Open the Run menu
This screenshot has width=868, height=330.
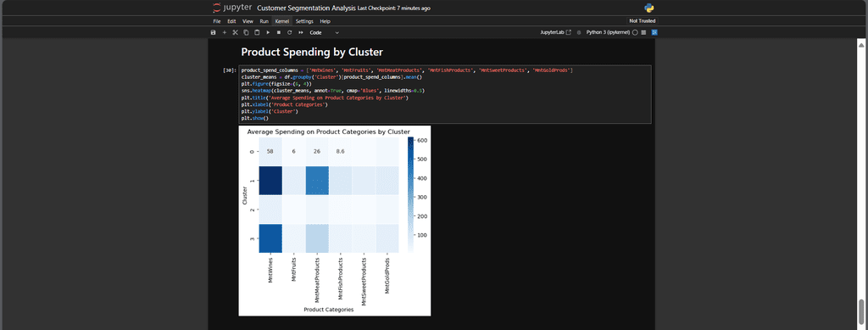pyautogui.click(x=264, y=21)
